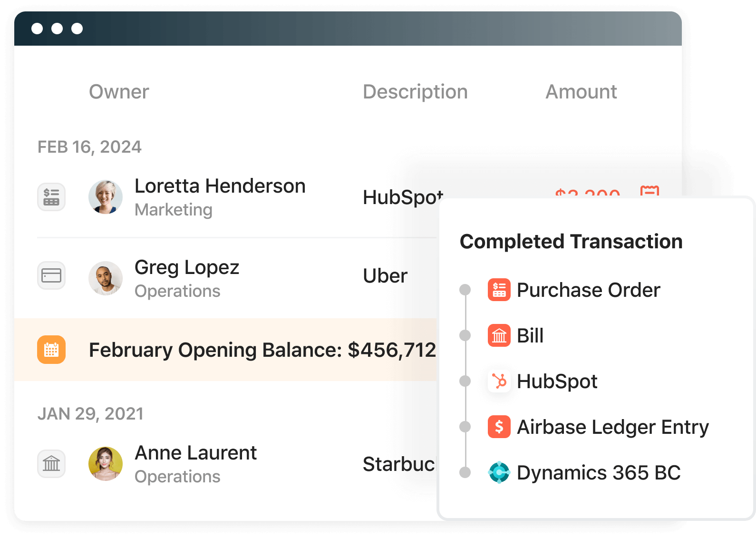Click the Description column header
This screenshot has height=538, width=756.
point(415,92)
